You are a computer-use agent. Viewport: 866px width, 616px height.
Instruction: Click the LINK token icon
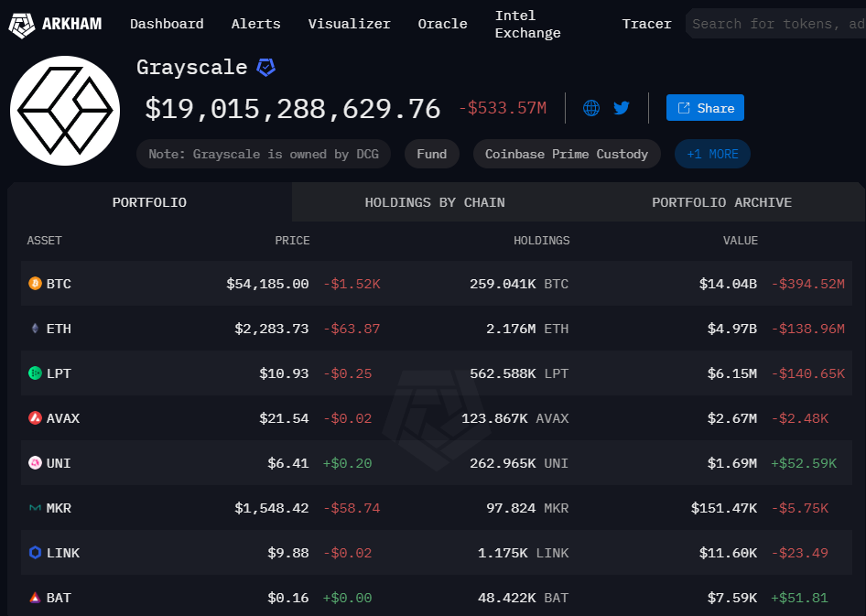click(x=36, y=553)
